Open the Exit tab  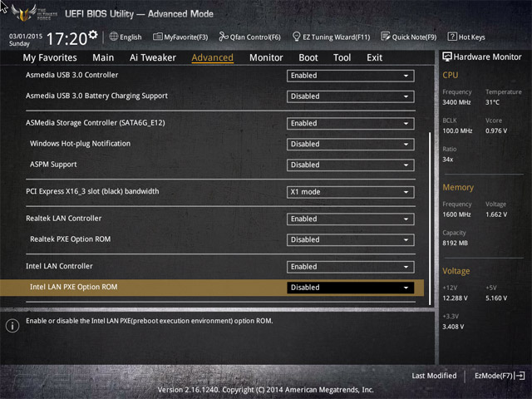[x=374, y=57]
